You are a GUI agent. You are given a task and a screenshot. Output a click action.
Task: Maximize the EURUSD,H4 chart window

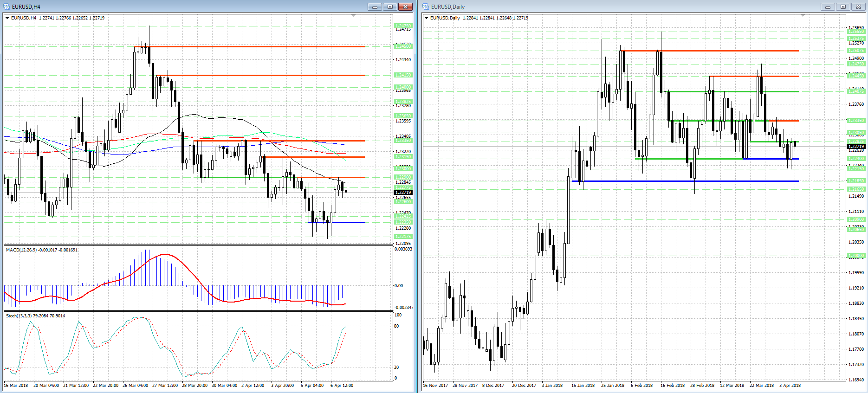point(390,6)
